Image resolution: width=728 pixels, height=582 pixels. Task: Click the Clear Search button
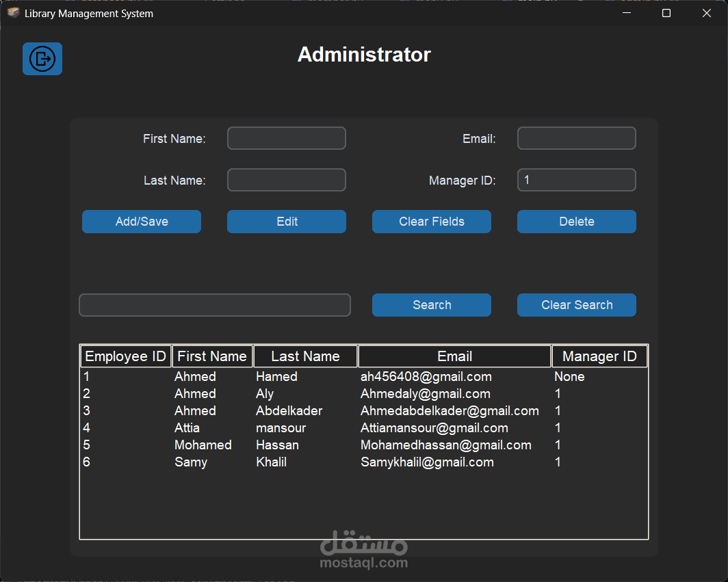pyautogui.click(x=577, y=305)
